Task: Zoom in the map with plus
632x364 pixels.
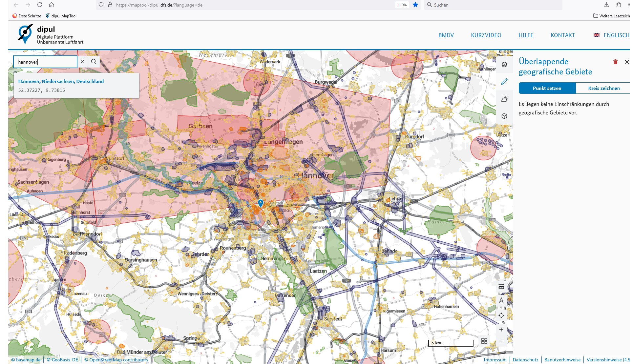Action: pyautogui.click(x=501, y=330)
